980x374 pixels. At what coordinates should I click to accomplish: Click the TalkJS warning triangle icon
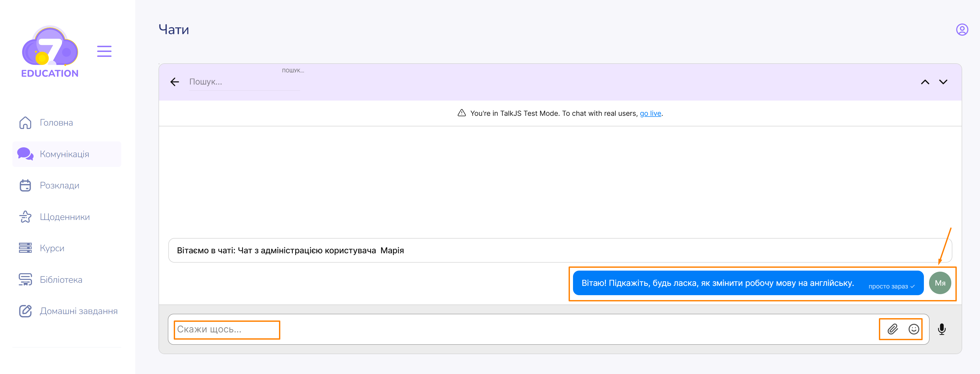462,113
